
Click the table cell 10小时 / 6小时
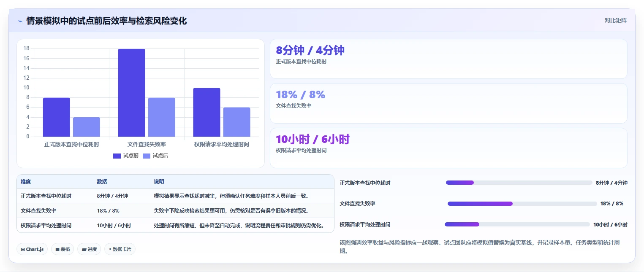tap(114, 226)
